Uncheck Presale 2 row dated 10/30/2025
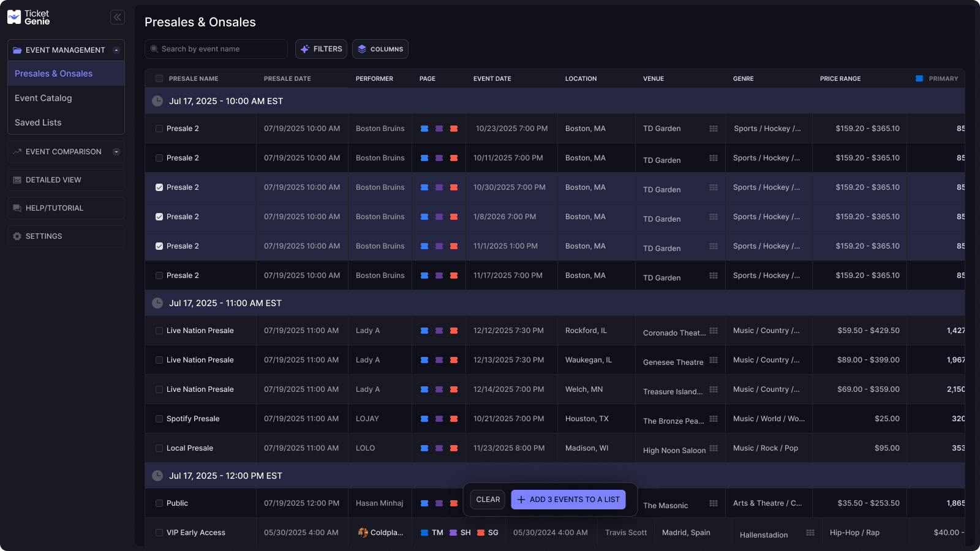 (x=159, y=187)
